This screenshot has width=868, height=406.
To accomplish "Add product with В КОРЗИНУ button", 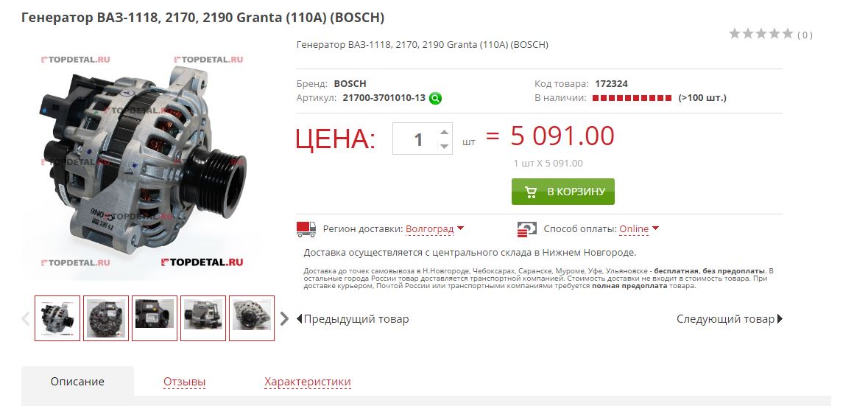I will [563, 192].
